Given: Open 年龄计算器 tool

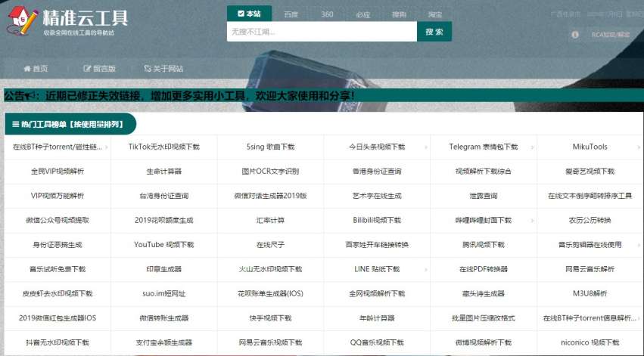Looking at the screenshot, I should pyautogui.click(x=377, y=318).
